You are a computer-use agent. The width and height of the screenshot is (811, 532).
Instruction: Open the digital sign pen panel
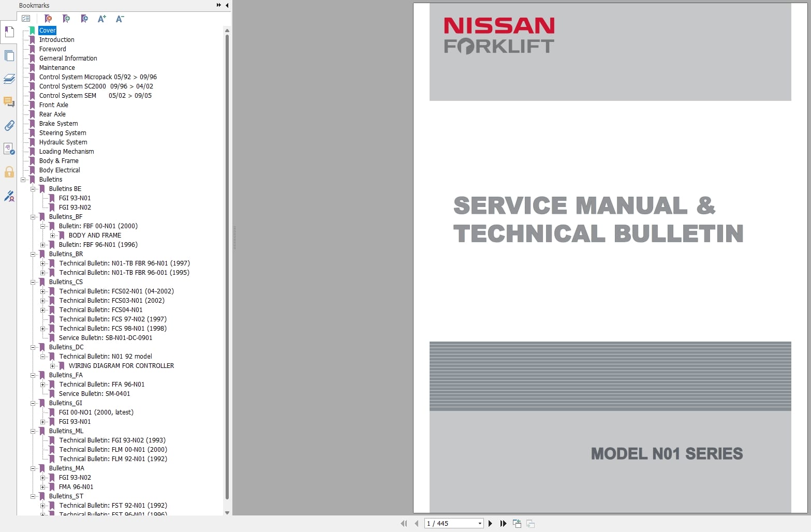[9, 196]
